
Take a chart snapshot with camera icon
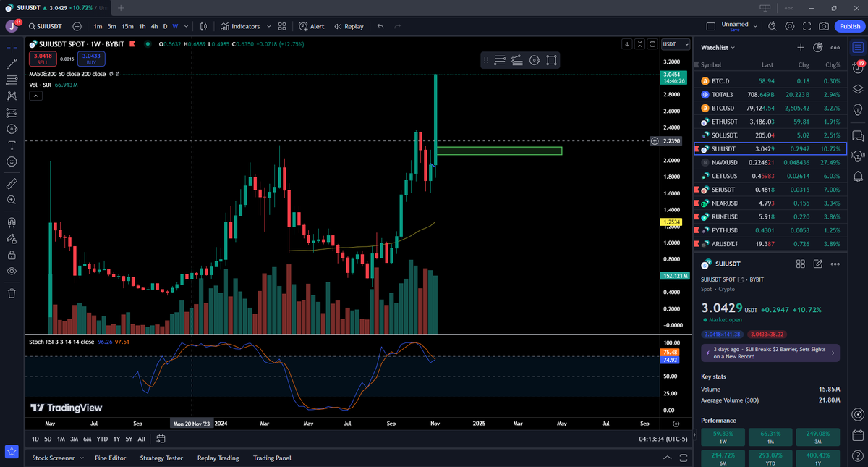click(x=824, y=26)
